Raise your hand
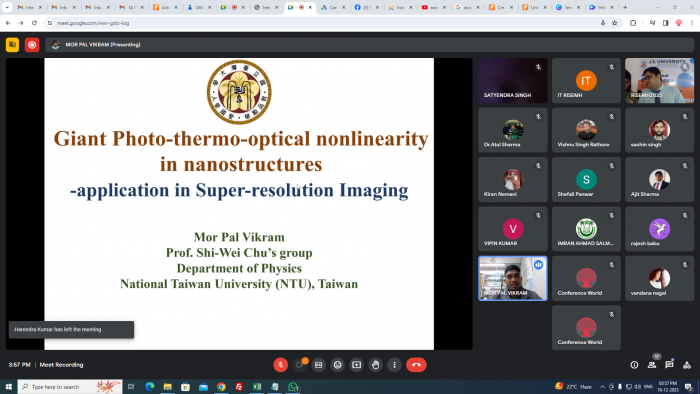 375,365
